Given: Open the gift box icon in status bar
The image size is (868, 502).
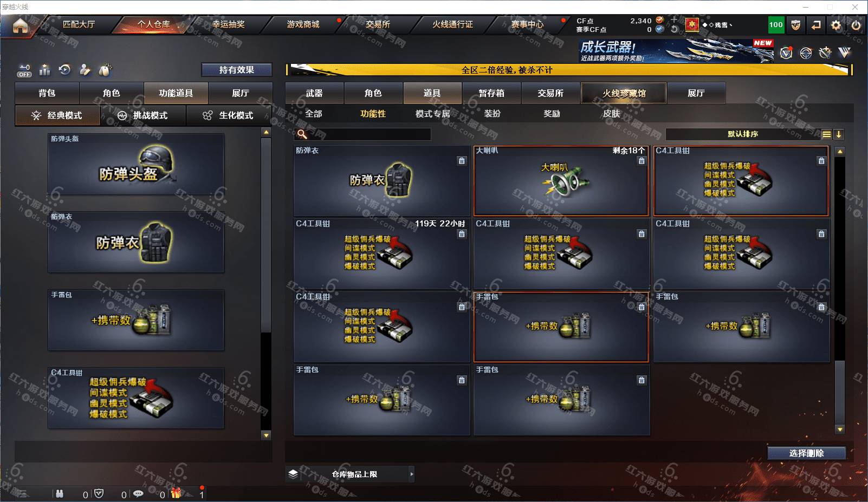Looking at the screenshot, I should (176, 493).
